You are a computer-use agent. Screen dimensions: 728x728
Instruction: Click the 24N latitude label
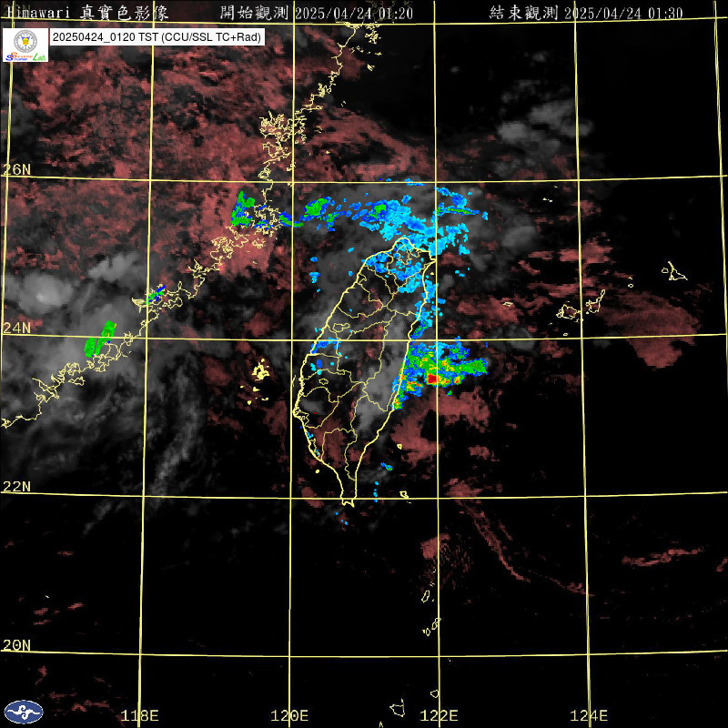pos(16,329)
